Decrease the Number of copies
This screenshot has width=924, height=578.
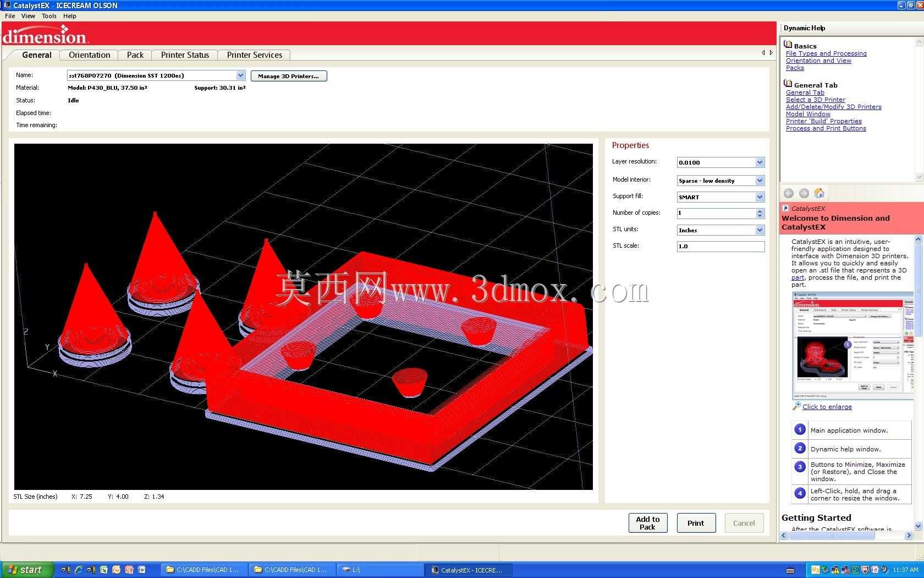click(760, 216)
